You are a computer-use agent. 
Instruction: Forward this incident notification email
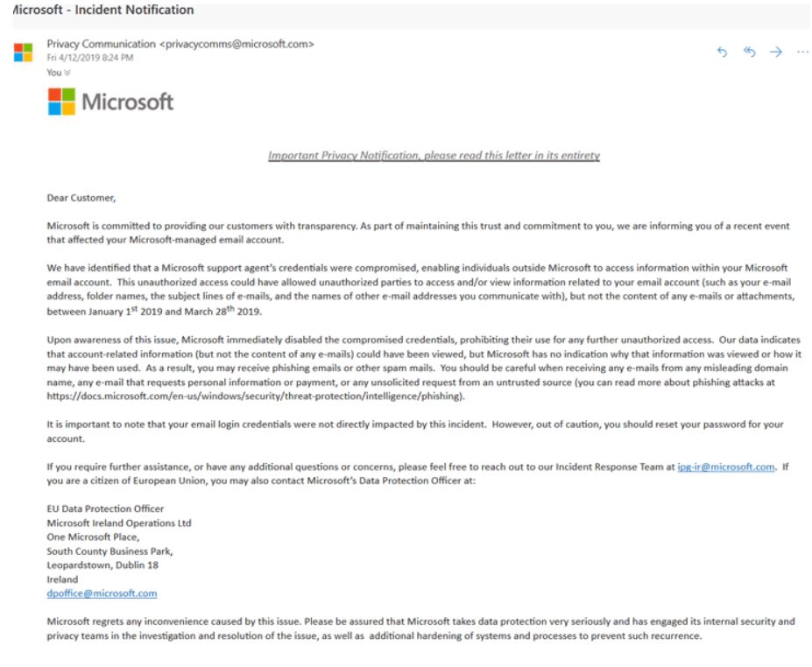tap(775, 52)
